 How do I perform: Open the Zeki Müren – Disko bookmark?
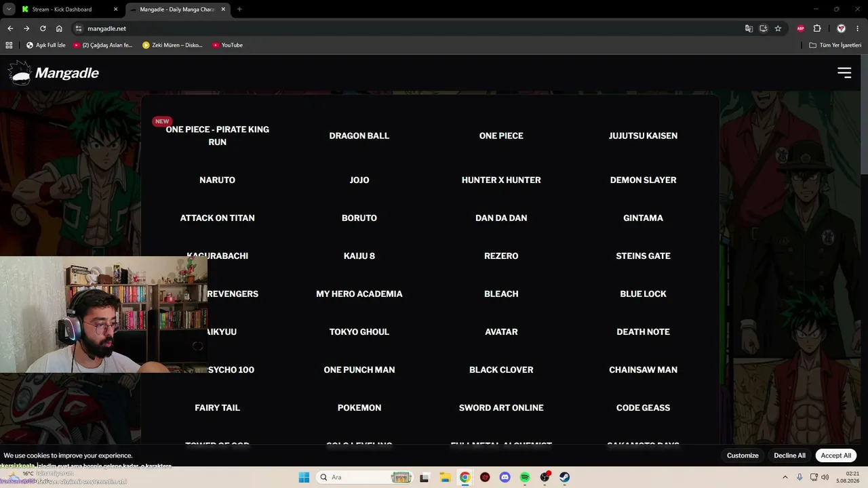(173, 45)
